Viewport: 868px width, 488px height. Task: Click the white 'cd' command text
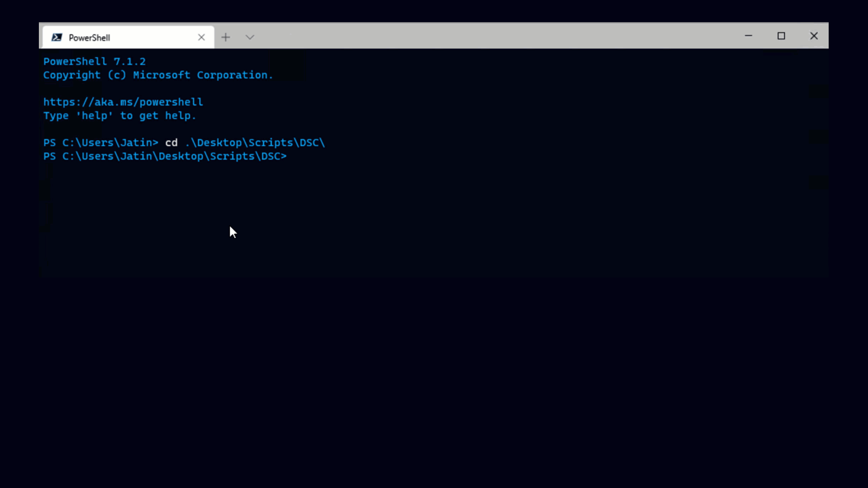[x=171, y=143]
